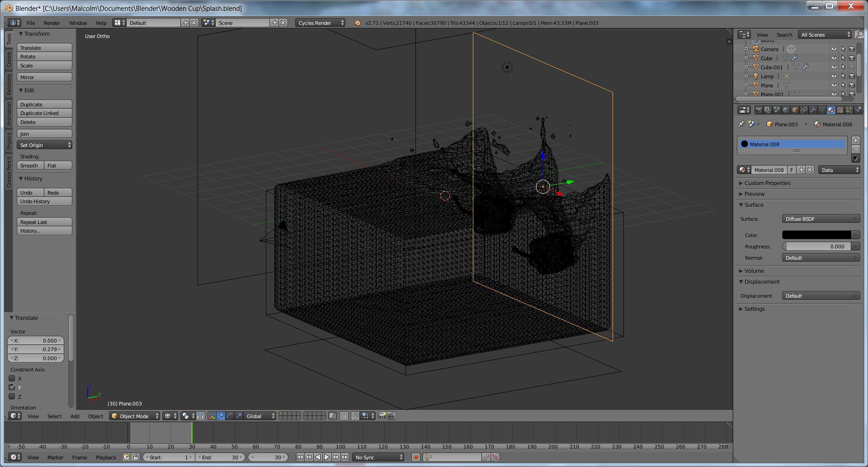Toggle timeline preview range clock icon
This screenshot has width=868, height=467.
[127, 457]
